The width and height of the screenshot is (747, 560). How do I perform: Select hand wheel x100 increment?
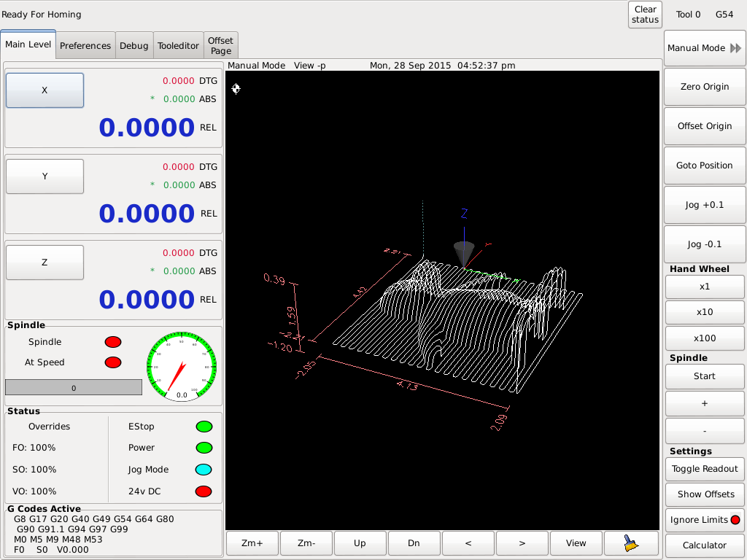[705, 338]
